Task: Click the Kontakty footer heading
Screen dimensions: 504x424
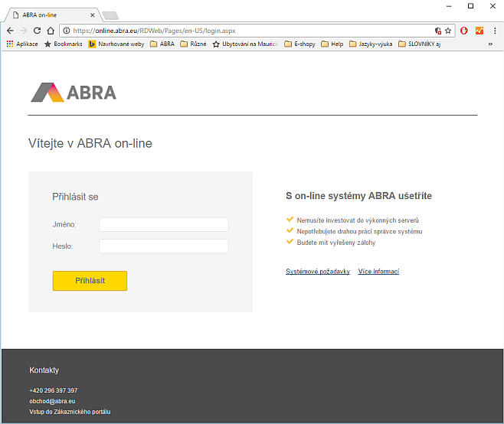Action: (x=44, y=370)
